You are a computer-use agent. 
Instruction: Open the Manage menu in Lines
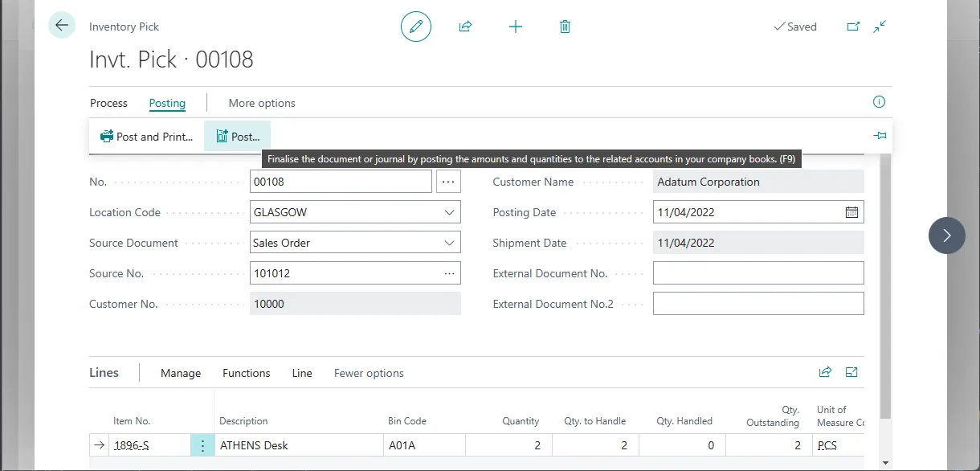(x=181, y=373)
